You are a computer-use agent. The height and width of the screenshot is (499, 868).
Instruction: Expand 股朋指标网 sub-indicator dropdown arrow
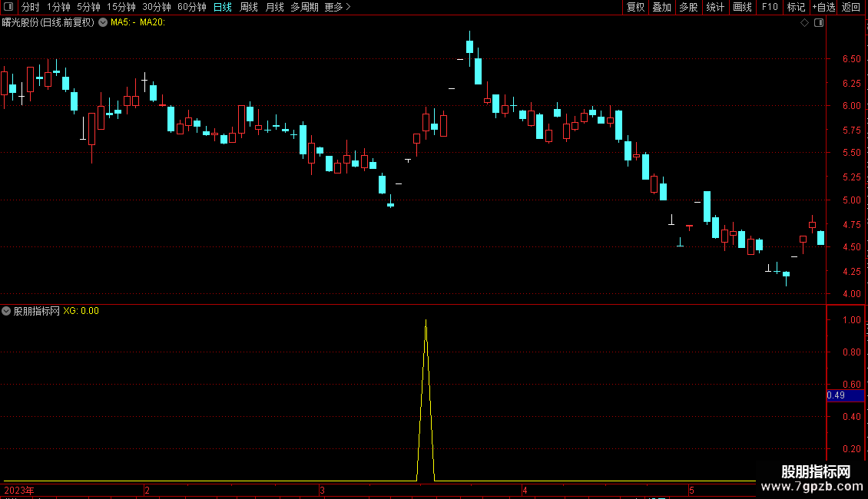tap(6, 311)
